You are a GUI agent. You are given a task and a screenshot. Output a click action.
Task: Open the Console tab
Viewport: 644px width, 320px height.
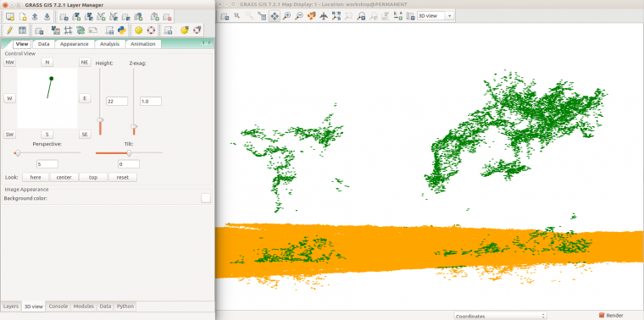pyautogui.click(x=58, y=306)
